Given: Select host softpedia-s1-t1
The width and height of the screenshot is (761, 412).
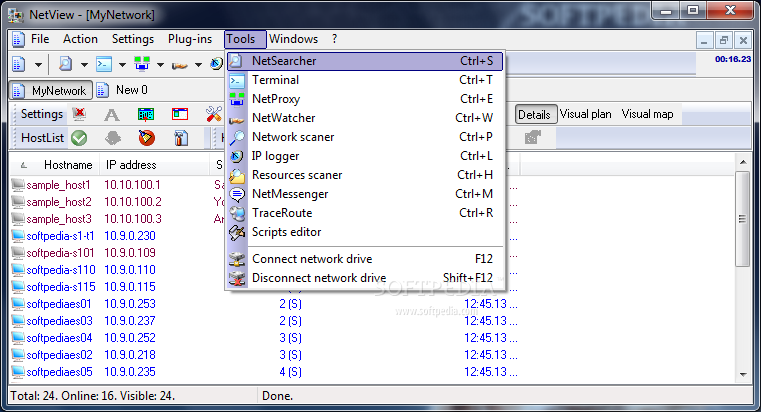Looking at the screenshot, I should pos(60,236).
